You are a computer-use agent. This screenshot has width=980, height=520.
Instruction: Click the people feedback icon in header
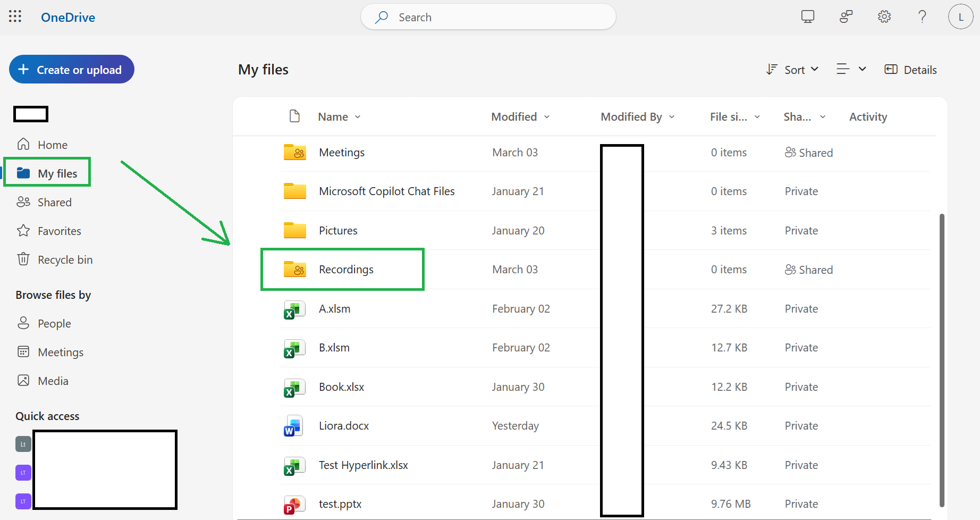tap(846, 16)
